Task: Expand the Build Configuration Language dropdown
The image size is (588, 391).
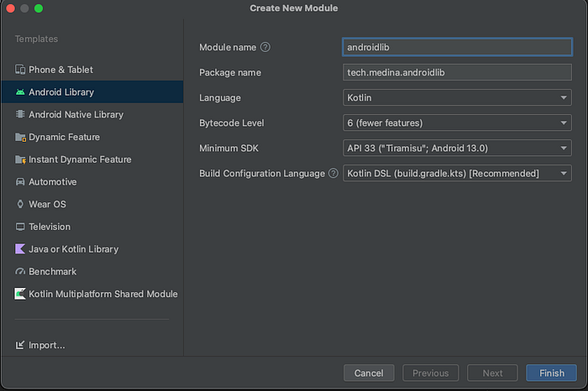Action: point(458,174)
